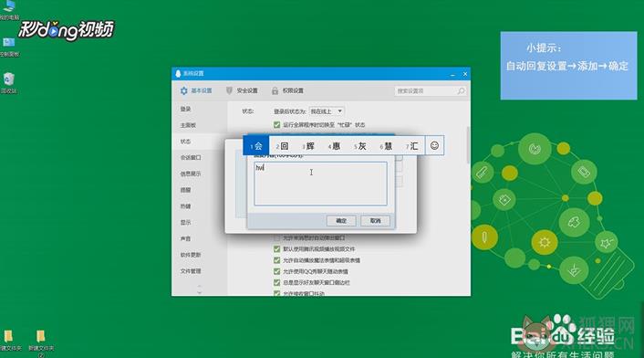Toggle 总是显示好友聊天窗口侧边栏 checkbox
644x358 pixels.
[276, 282]
